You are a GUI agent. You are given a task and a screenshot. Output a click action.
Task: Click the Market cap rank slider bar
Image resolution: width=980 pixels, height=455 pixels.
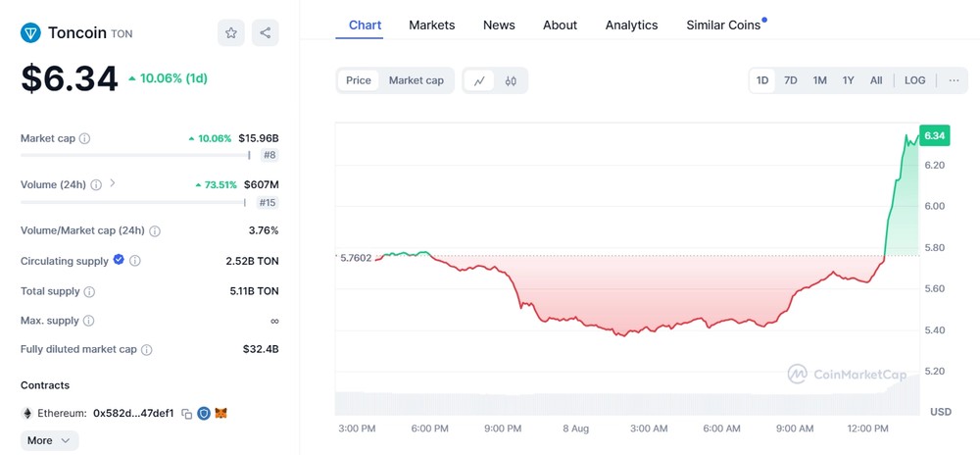click(135, 154)
